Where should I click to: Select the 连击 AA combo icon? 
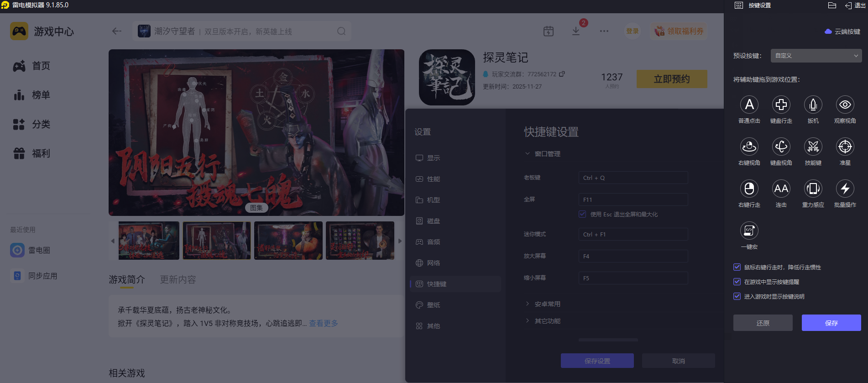pos(781,189)
